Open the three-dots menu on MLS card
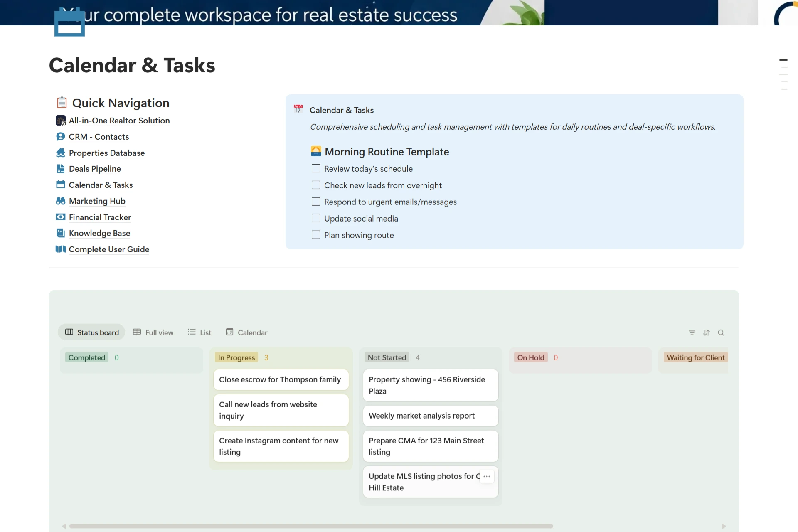The image size is (798, 532). [x=487, y=476]
